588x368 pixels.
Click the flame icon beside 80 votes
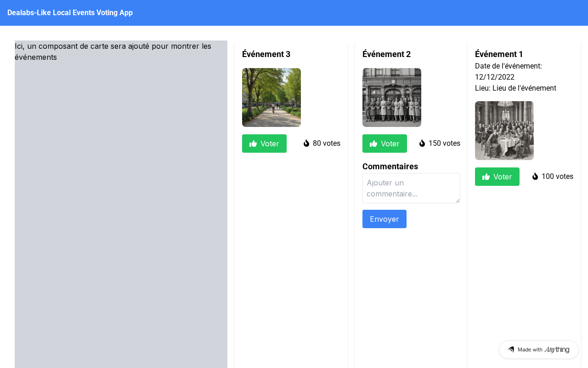point(306,143)
